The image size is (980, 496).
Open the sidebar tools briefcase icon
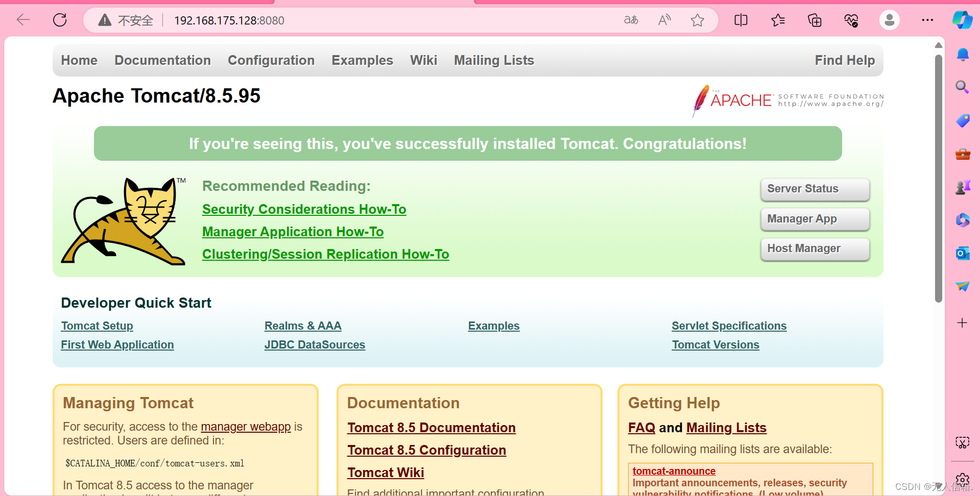pyautogui.click(x=963, y=154)
